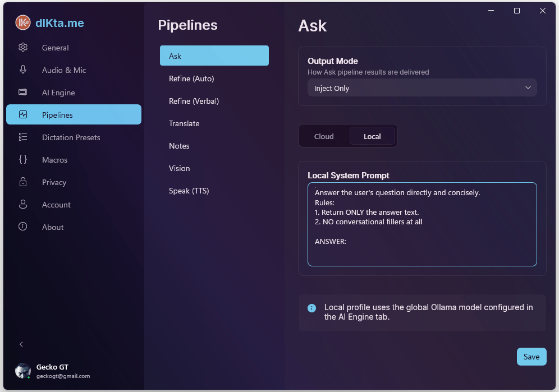Switch to the Translate pipeline
Screen dimensions: 559x392
pos(184,123)
